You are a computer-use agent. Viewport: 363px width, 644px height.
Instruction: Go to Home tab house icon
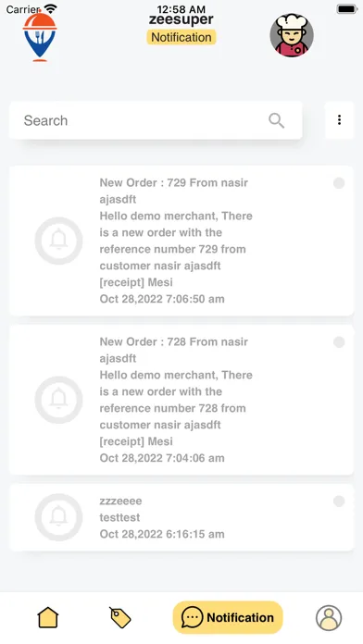point(48,617)
